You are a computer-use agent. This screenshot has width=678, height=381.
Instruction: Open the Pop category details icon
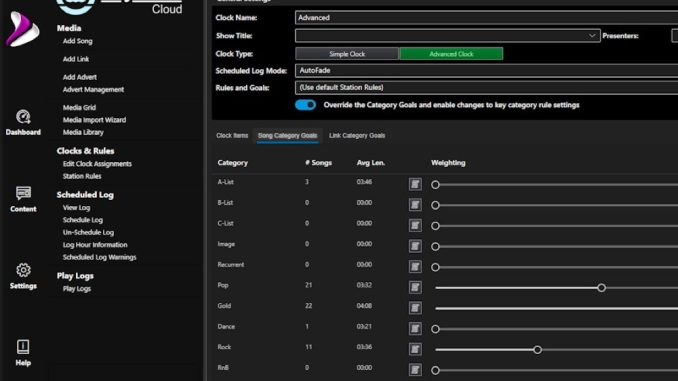click(x=415, y=287)
